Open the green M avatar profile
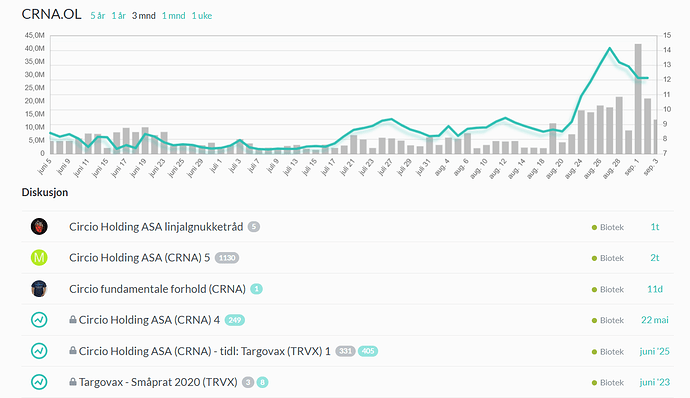 tap(39, 258)
